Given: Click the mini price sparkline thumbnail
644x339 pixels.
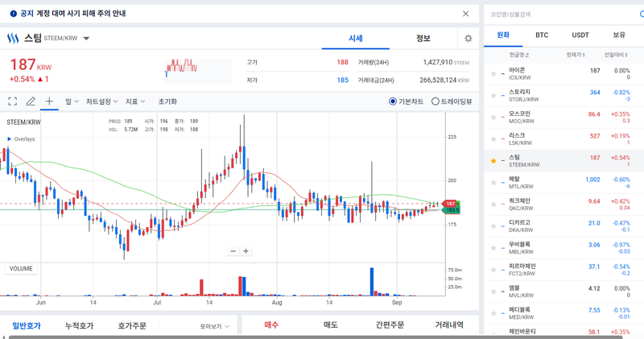Looking at the screenshot, I should 198,71.
